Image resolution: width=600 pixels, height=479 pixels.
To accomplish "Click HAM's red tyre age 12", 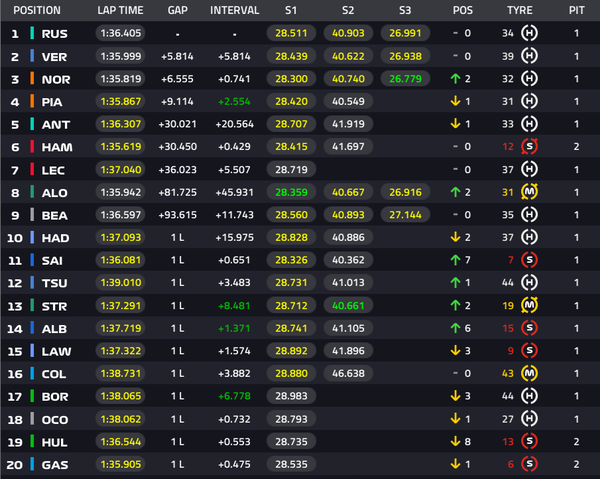I will tap(508, 147).
